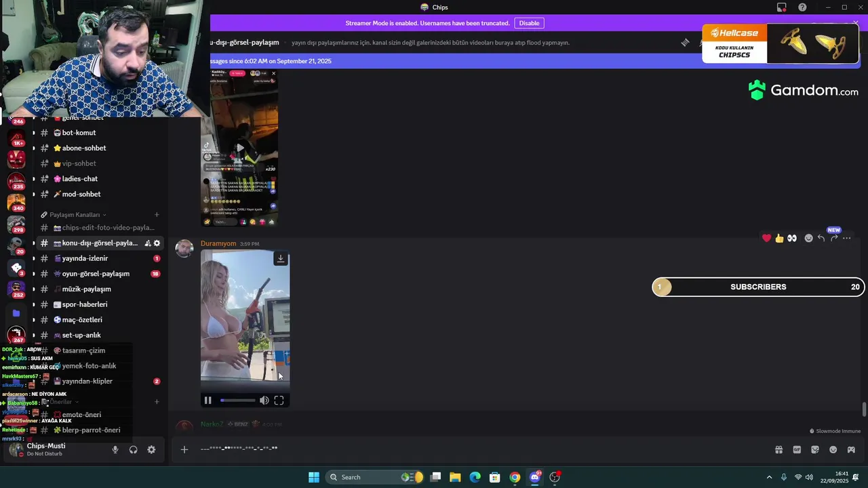Open Duramiyom's avatar profile
This screenshot has height=488, width=868.
[x=184, y=249]
